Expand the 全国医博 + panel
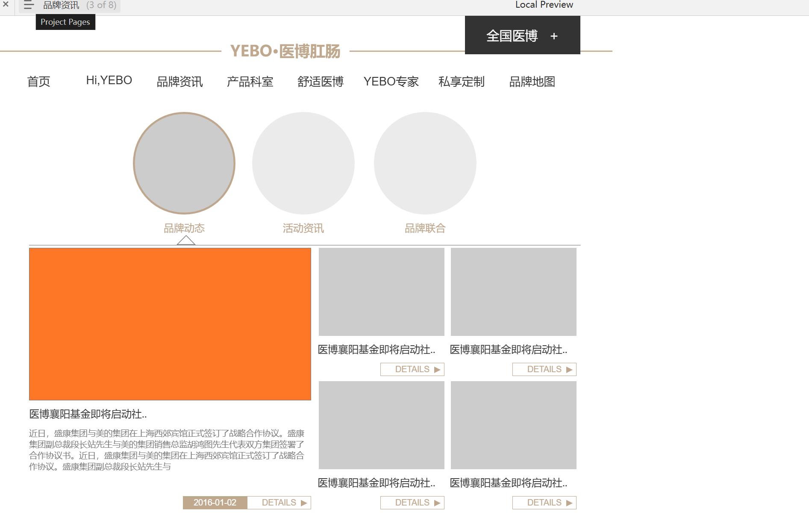The width and height of the screenshot is (809, 532). (522, 35)
